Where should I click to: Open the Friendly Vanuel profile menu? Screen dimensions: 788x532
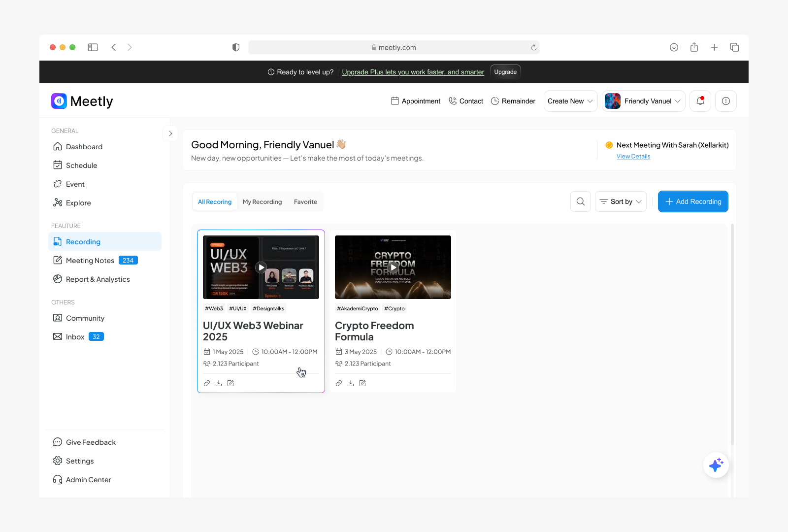click(643, 101)
